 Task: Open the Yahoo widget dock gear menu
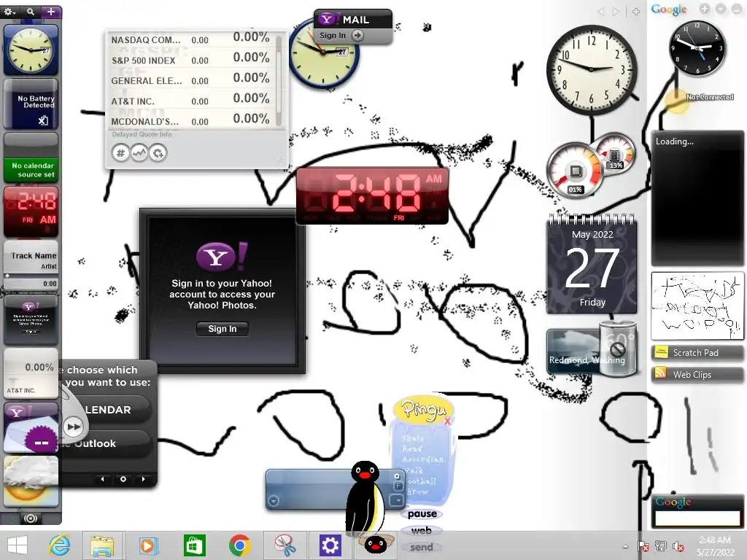9,12
